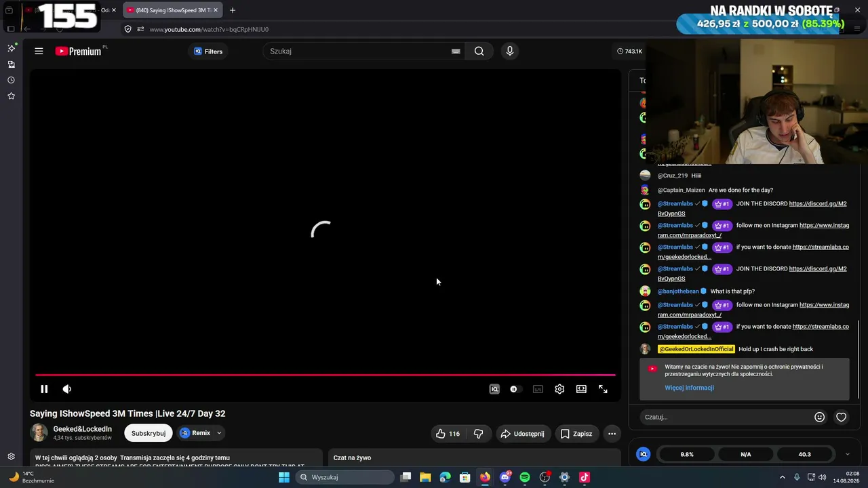
Task: Open the YouTube guide hamburger menu
Action: [39, 51]
